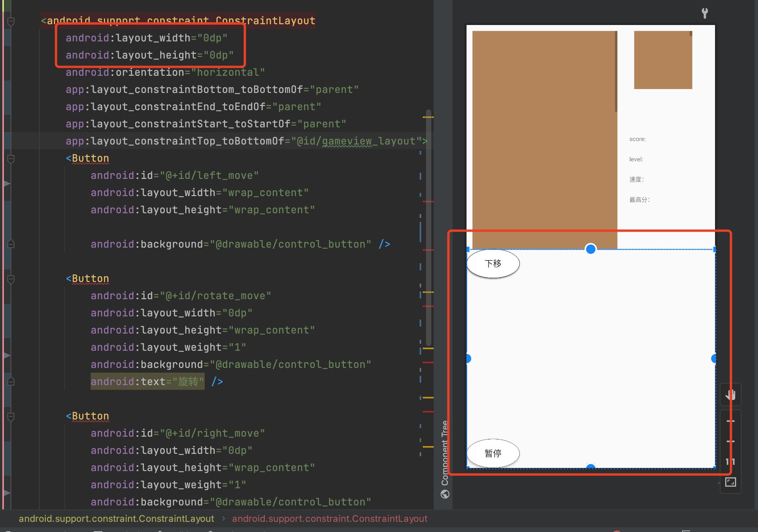Viewport: 758px width, 532px height.
Task: Collapse the root ConstraintLayout tag fold
Action: (x=11, y=21)
